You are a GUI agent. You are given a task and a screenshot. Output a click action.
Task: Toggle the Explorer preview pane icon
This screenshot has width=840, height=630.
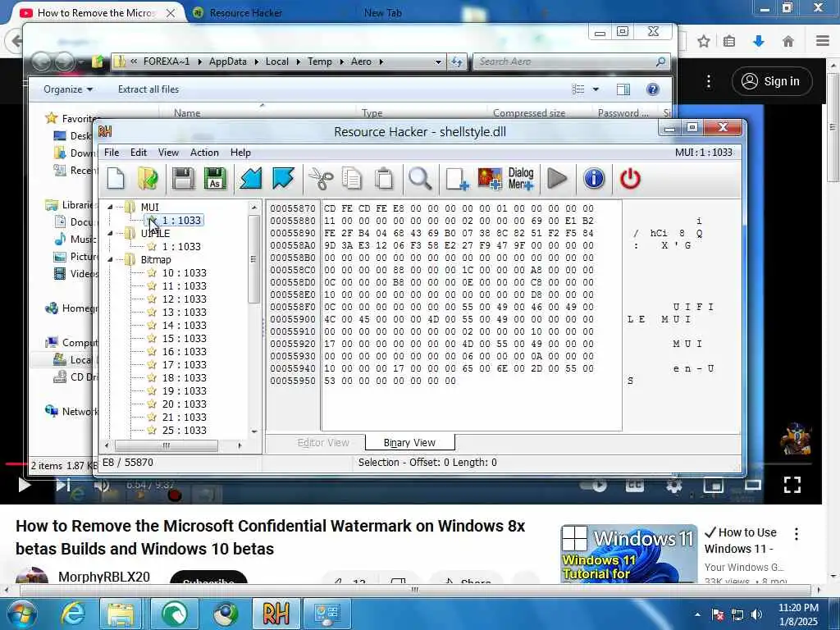coord(623,89)
